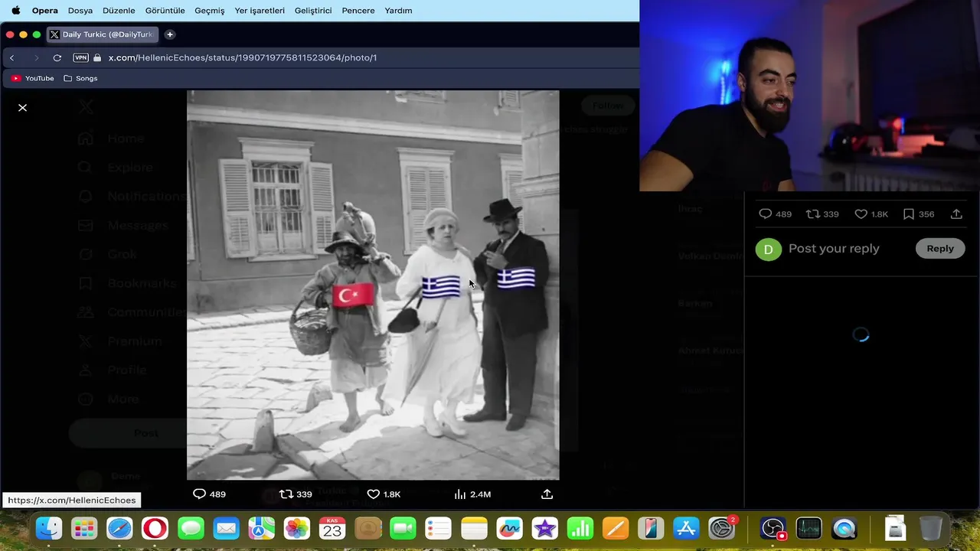Screen dimensions: 980x551
Task: Click the reply bubble 489 in the right panel
Action: (775, 214)
